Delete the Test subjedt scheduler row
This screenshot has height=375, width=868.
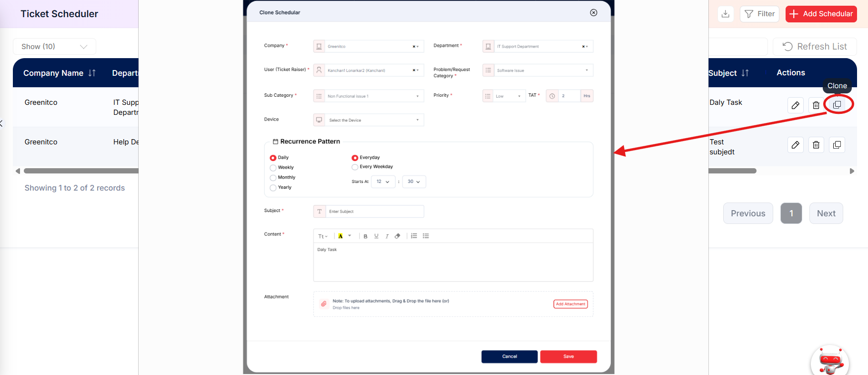click(816, 145)
